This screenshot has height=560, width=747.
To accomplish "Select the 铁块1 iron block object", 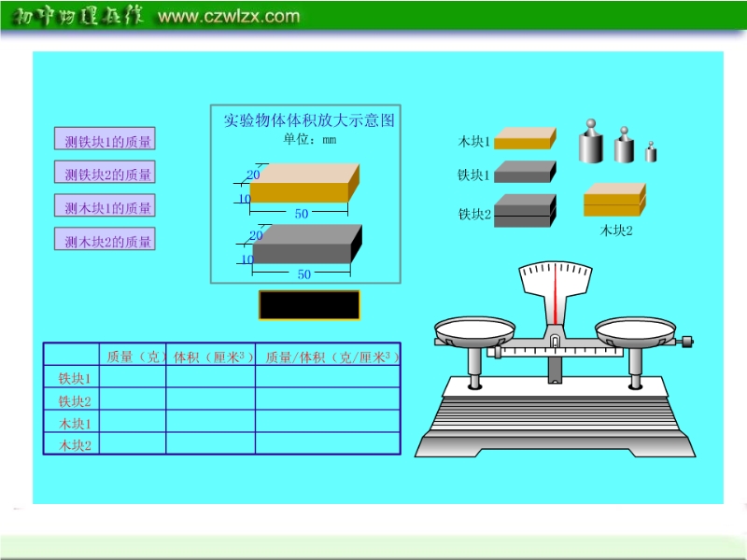I will click(525, 172).
